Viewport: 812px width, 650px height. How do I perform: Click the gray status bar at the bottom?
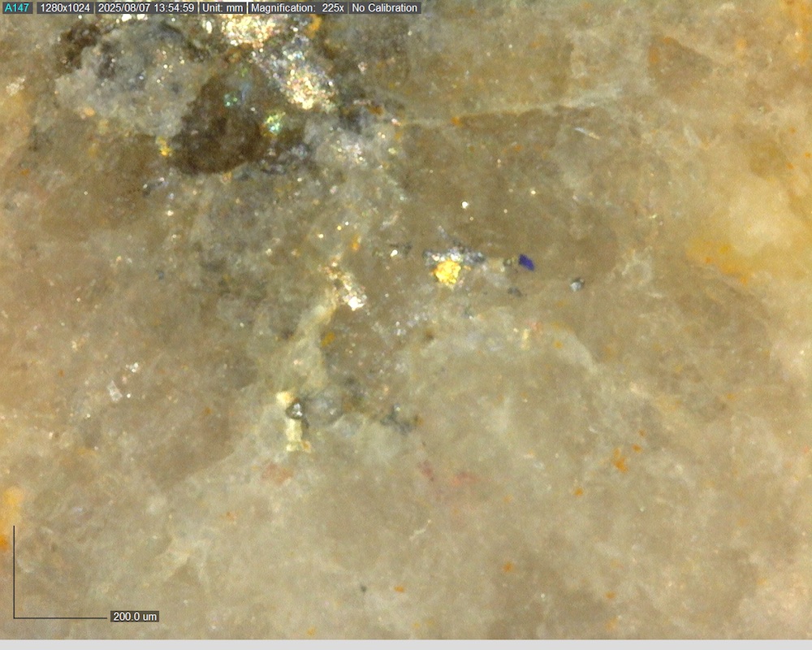(x=406, y=644)
